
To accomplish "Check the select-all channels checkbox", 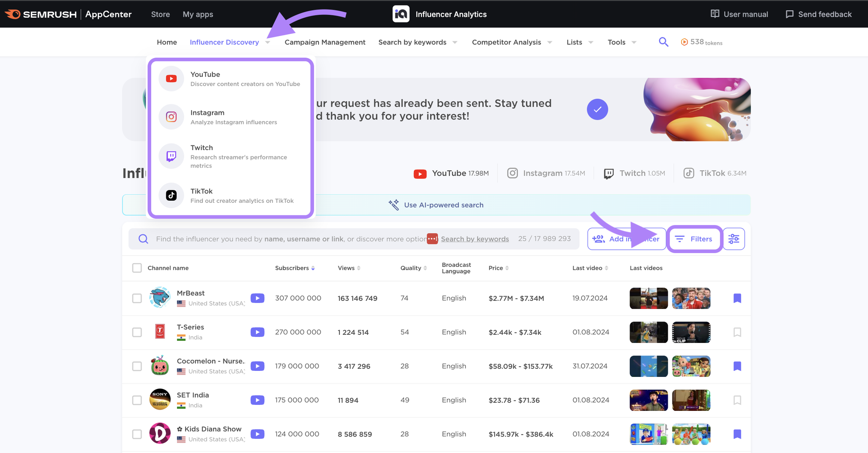I will 137,268.
